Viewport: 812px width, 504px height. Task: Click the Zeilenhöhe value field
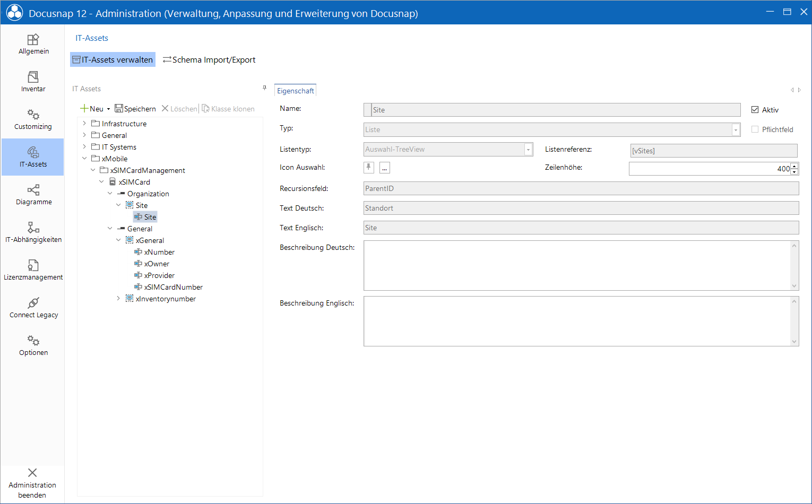click(710, 169)
